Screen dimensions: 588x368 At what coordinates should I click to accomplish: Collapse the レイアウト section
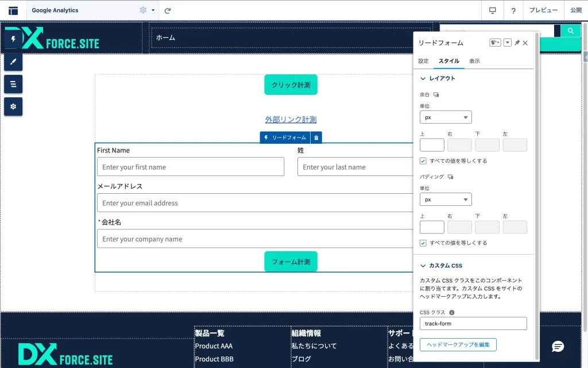[423, 78]
